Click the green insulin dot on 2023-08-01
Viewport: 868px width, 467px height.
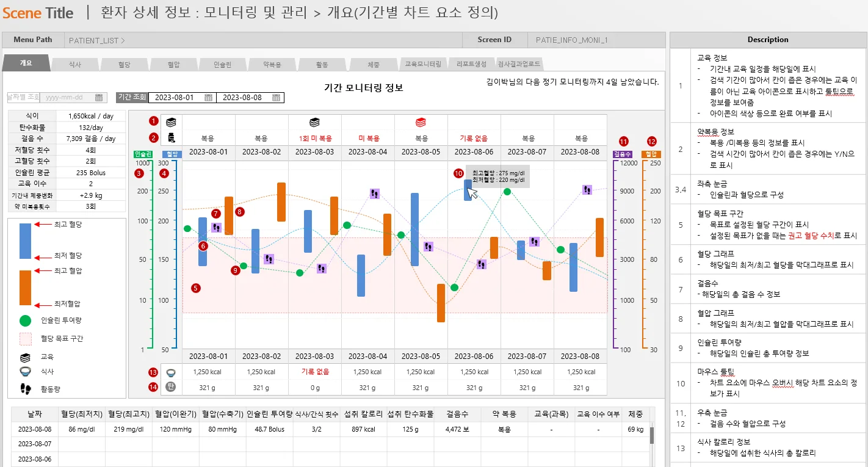point(187,229)
